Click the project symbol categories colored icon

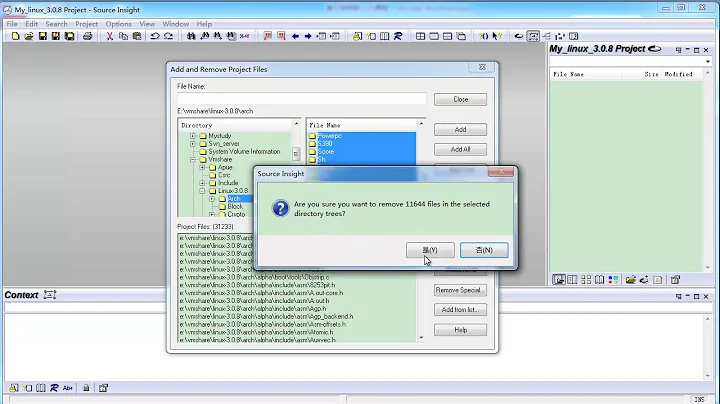613,280
